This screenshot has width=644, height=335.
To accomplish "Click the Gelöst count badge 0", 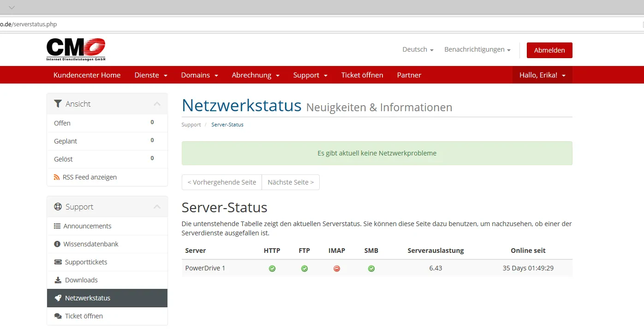I will click(x=152, y=158).
